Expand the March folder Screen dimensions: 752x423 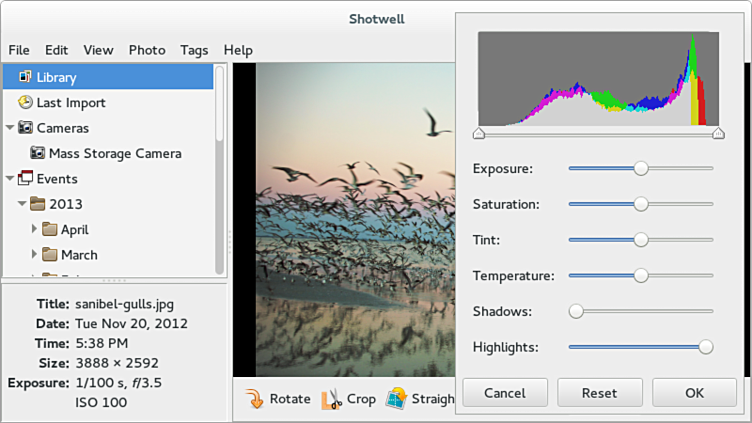[34, 255]
